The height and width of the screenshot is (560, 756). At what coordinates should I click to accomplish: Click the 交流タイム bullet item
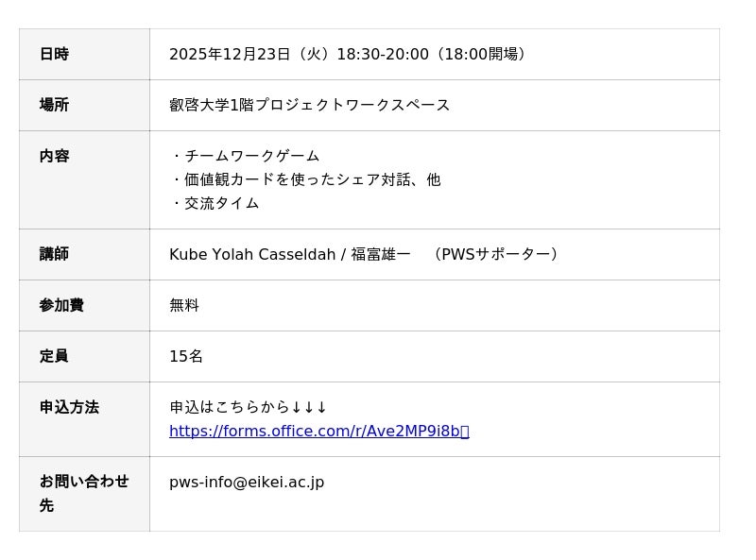point(221,203)
